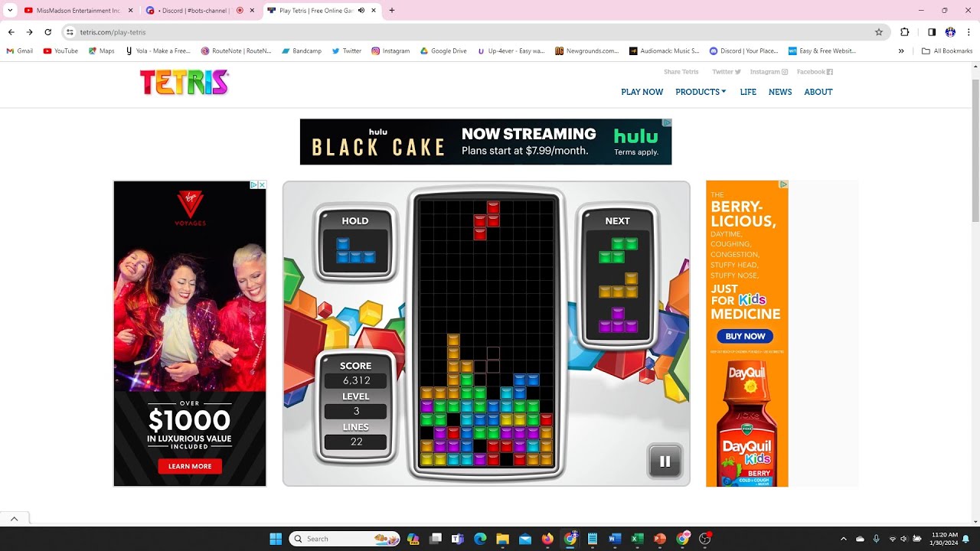Screen dimensions: 980x551
Task: Open the Google Drive bookmark
Action: [x=443, y=51]
